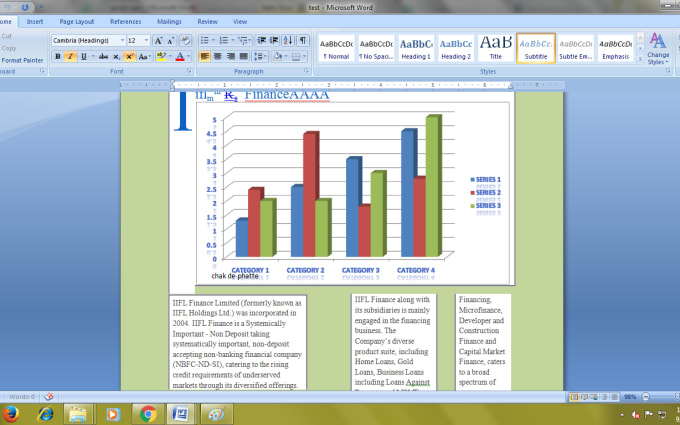The height and width of the screenshot is (425, 680).
Task: Click the Decrease Indent icon
Action: click(262, 40)
